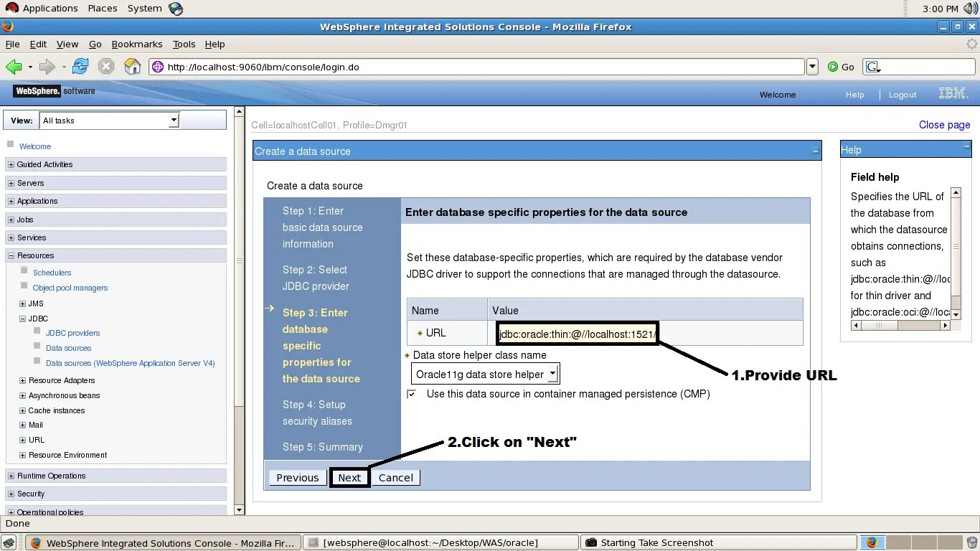The image size is (980, 551).
Task: Click the Previous button
Action: (298, 478)
